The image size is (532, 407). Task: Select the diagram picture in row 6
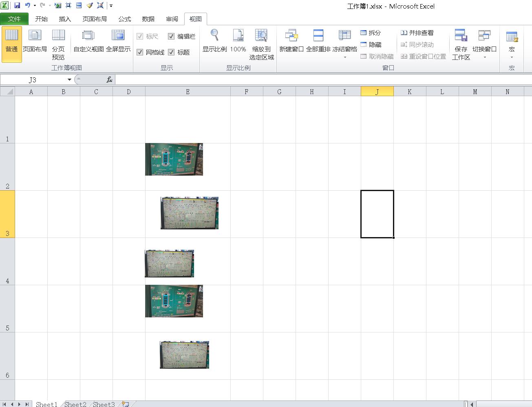coord(184,355)
